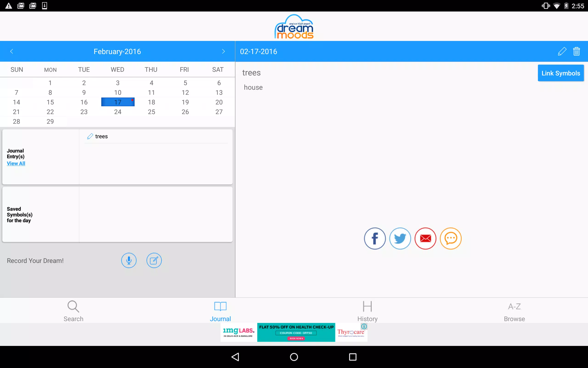This screenshot has height=368, width=588.
Task: Select February 1 in calendar
Action: pyautogui.click(x=50, y=83)
